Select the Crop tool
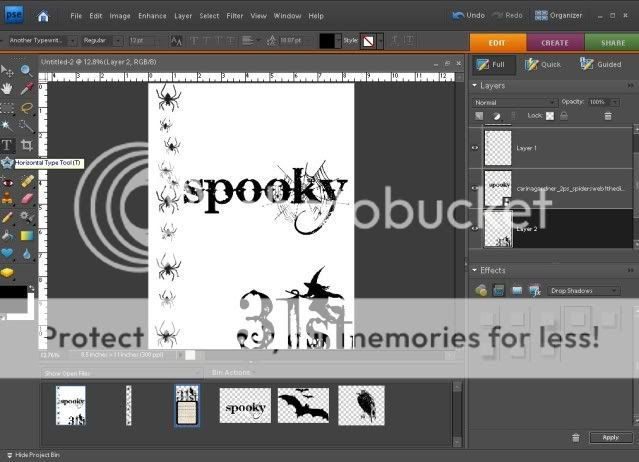This screenshot has height=462, width=639. pyautogui.click(x=26, y=145)
